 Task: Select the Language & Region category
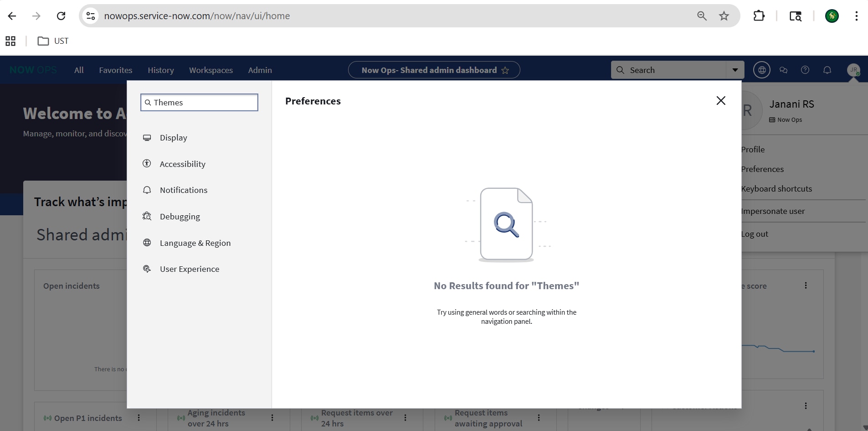[x=195, y=243]
